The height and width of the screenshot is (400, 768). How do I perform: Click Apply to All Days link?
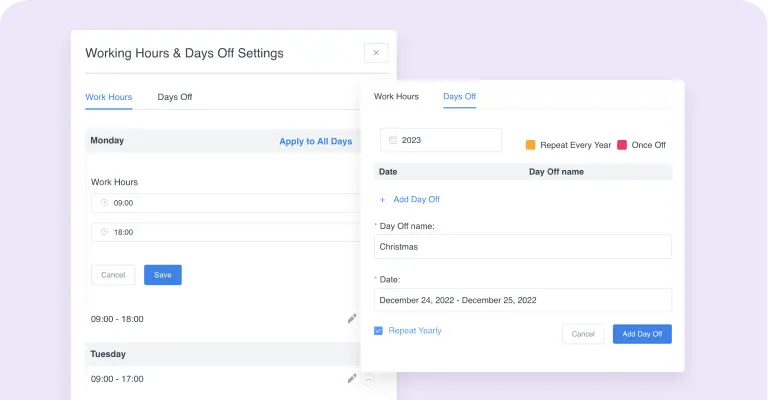tap(315, 141)
